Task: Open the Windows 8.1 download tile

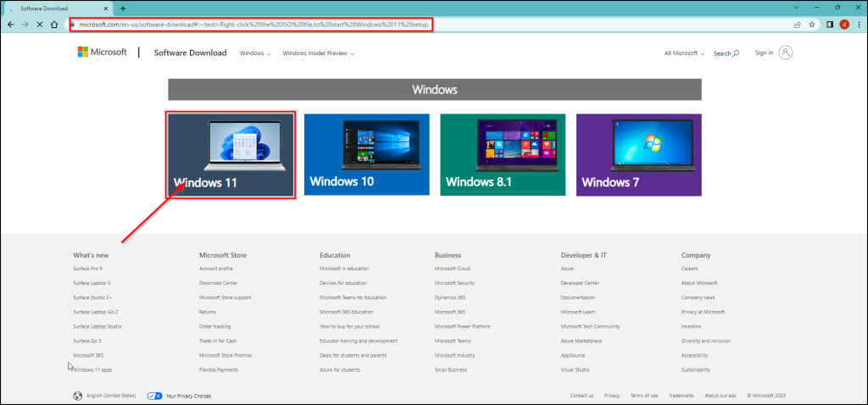Action: click(x=503, y=155)
